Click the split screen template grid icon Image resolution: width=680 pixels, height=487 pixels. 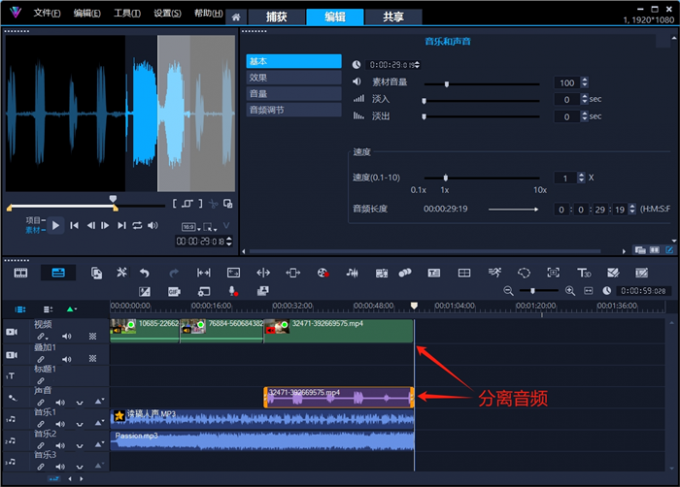464,273
